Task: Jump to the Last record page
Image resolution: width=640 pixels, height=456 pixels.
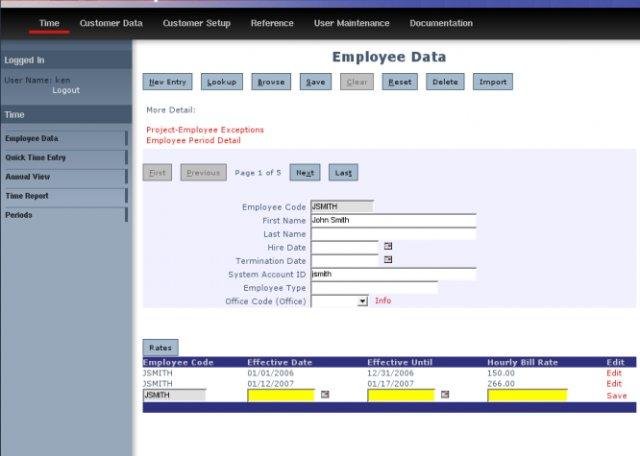Action: coord(343,173)
